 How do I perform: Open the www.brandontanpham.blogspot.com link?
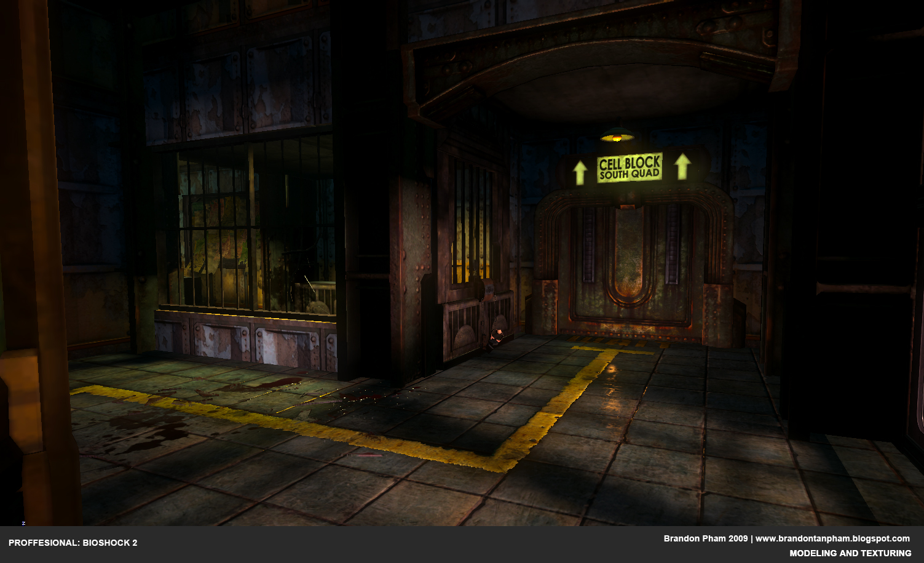pos(832,538)
